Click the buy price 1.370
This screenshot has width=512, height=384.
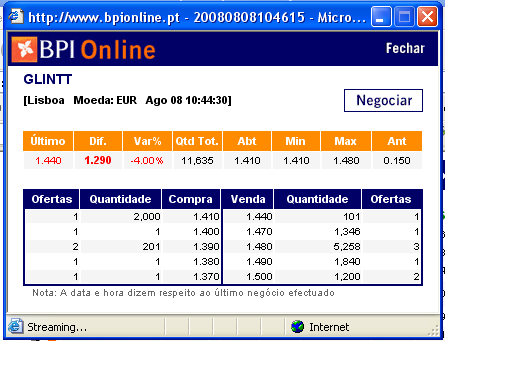tap(206, 277)
